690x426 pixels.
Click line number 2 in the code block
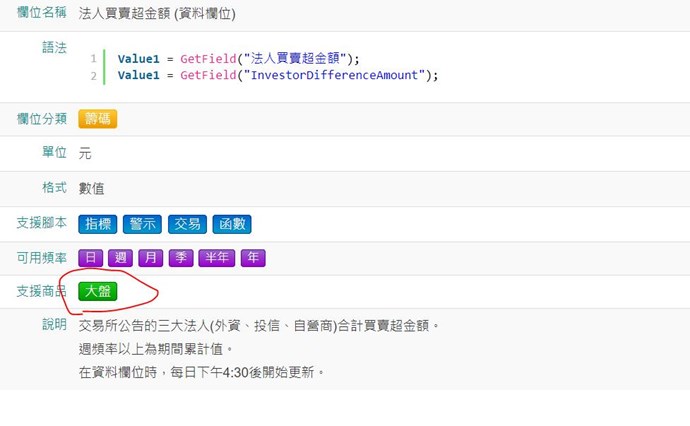click(x=93, y=75)
